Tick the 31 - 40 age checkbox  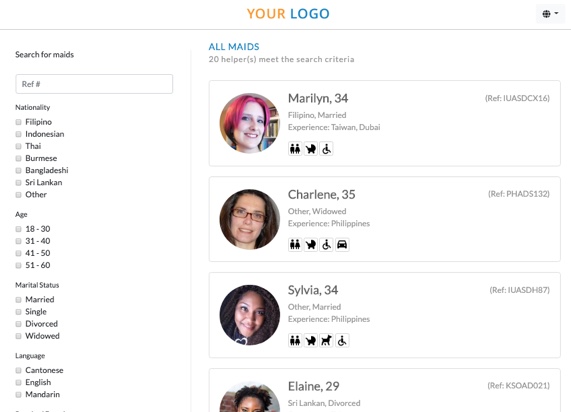(18, 241)
